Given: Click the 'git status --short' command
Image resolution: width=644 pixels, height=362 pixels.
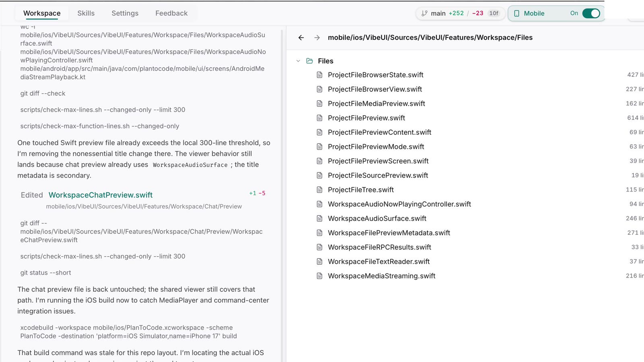Looking at the screenshot, I should pyautogui.click(x=45, y=273).
